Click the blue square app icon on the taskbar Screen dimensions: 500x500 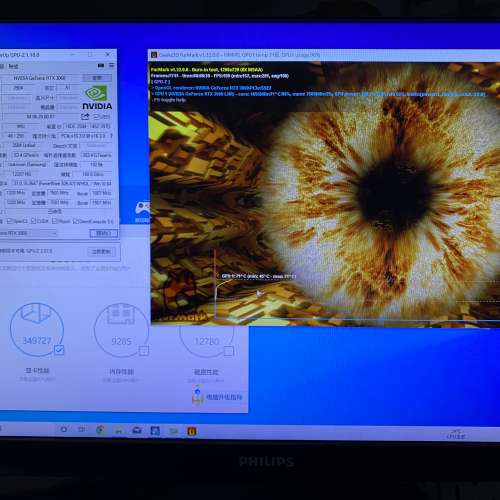click(155, 431)
